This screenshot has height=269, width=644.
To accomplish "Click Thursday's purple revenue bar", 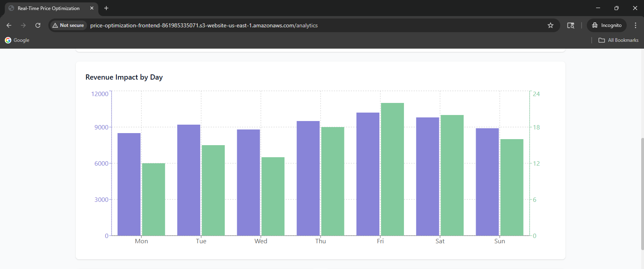I will (x=308, y=178).
